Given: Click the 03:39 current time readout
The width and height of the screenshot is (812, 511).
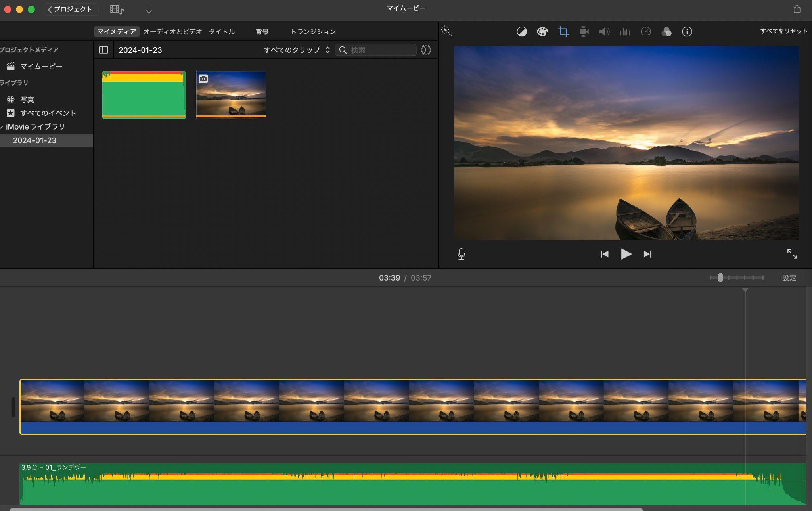Looking at the screenshot, I should pyautogui.click(x=389, y=278).
